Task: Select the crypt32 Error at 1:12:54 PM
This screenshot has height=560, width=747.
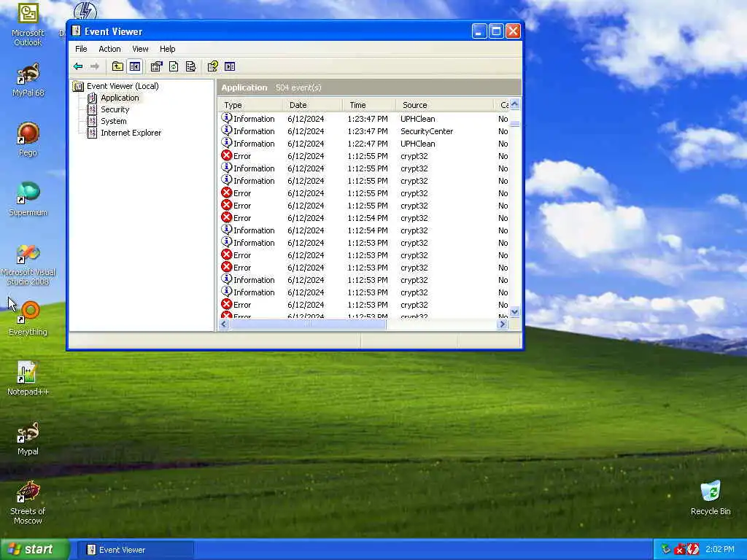Action: point(364,218)
